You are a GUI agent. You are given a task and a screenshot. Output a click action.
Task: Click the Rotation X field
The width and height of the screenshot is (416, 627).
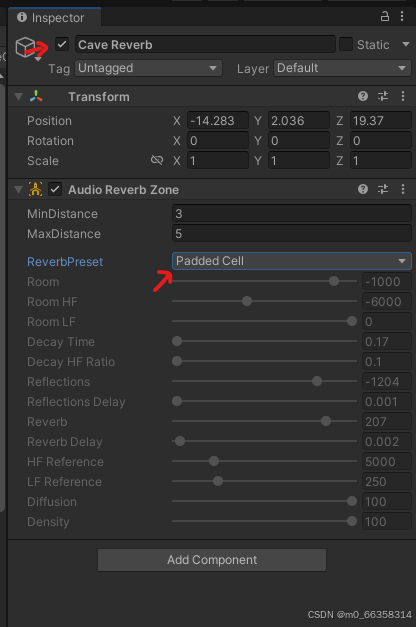218,140
